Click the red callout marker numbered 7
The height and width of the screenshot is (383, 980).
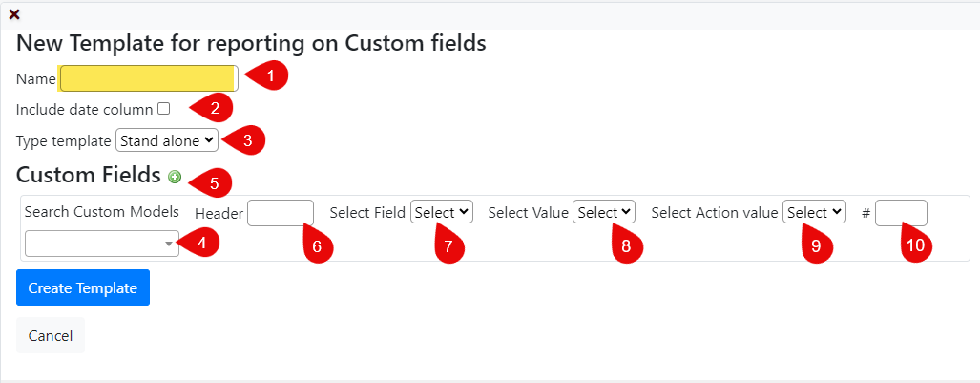tap(448, 244)
